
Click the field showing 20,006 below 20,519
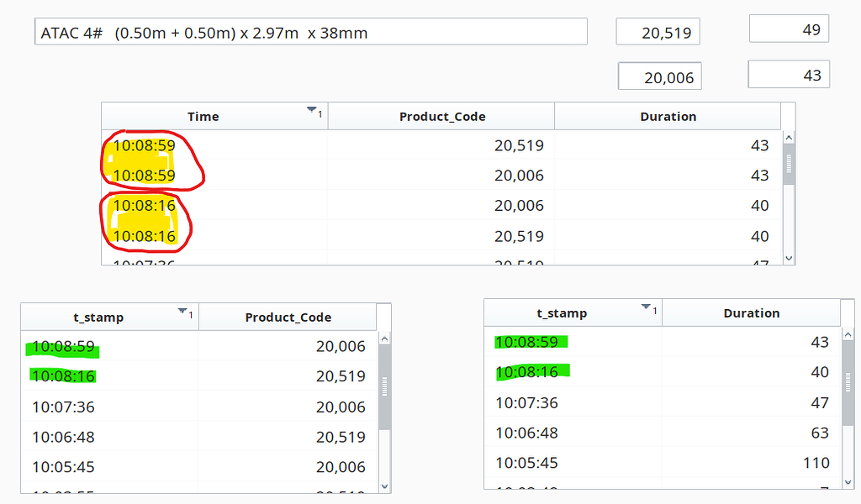658,76
